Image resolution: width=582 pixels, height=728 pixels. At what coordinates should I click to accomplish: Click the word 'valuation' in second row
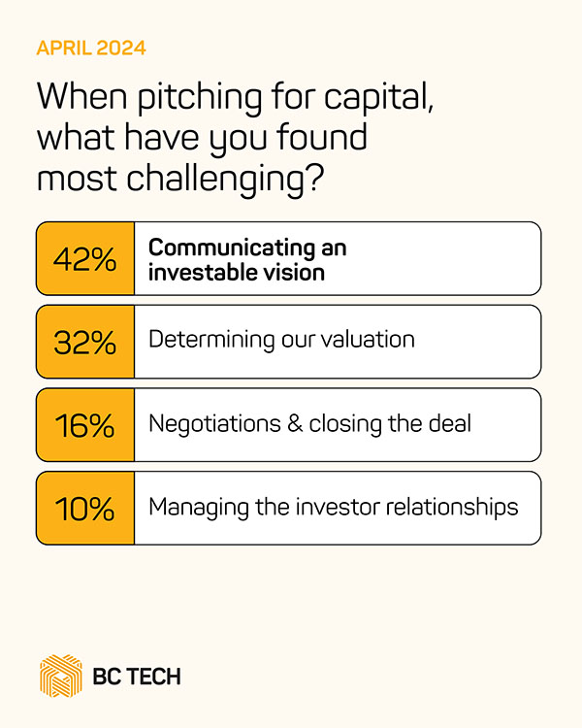click(x=371, y=340)
